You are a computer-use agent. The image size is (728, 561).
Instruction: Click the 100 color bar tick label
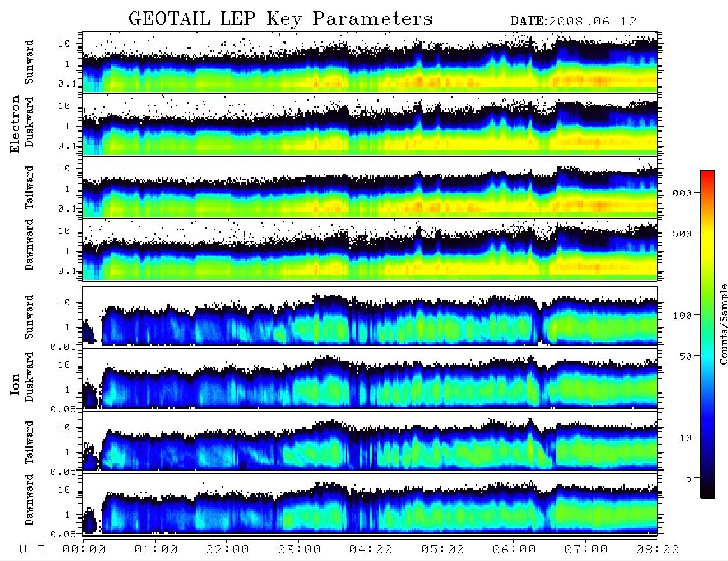tap(682, 316)
